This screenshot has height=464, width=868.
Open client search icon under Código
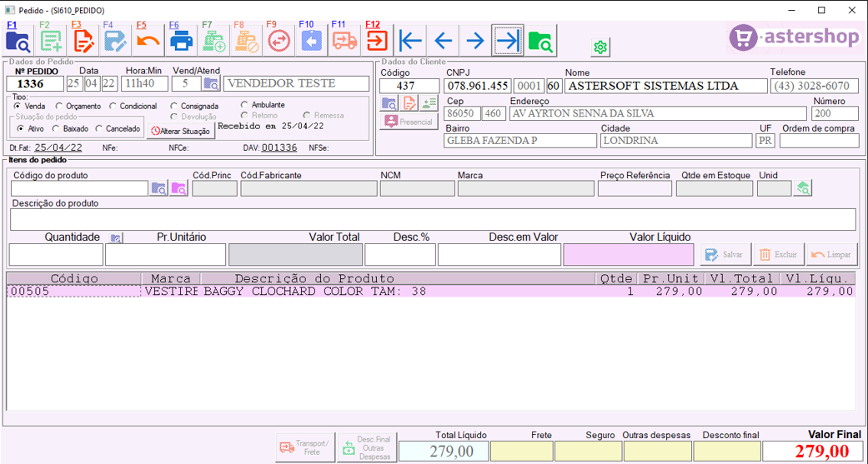(x=389, y=102)
